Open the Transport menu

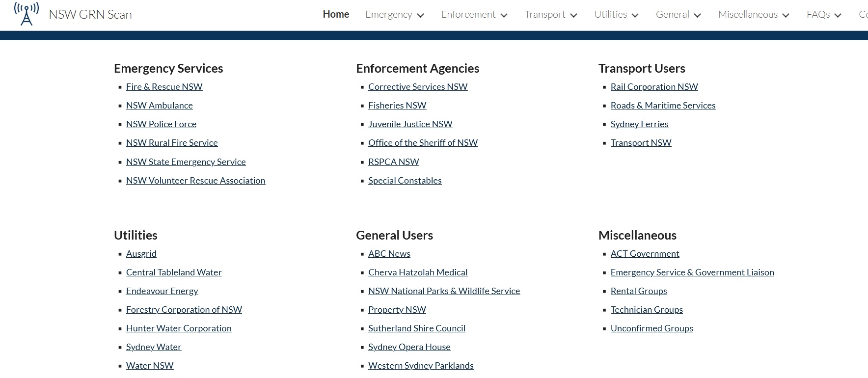click(545, 15)
